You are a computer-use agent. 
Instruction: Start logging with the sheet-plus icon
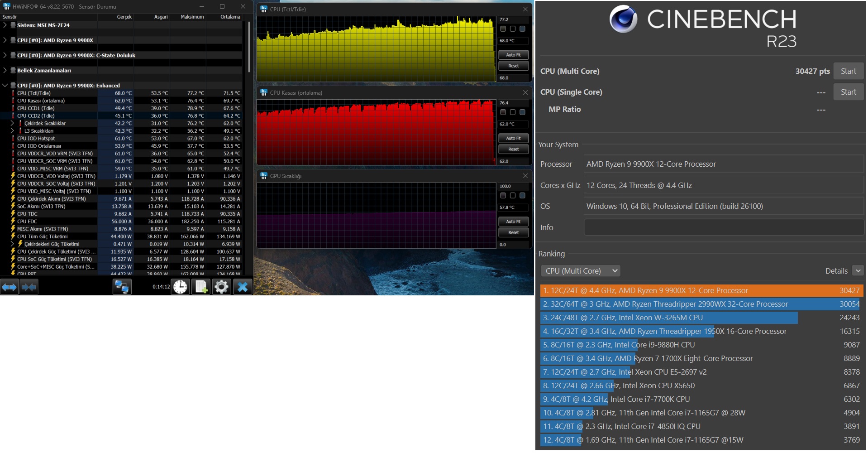201,287
